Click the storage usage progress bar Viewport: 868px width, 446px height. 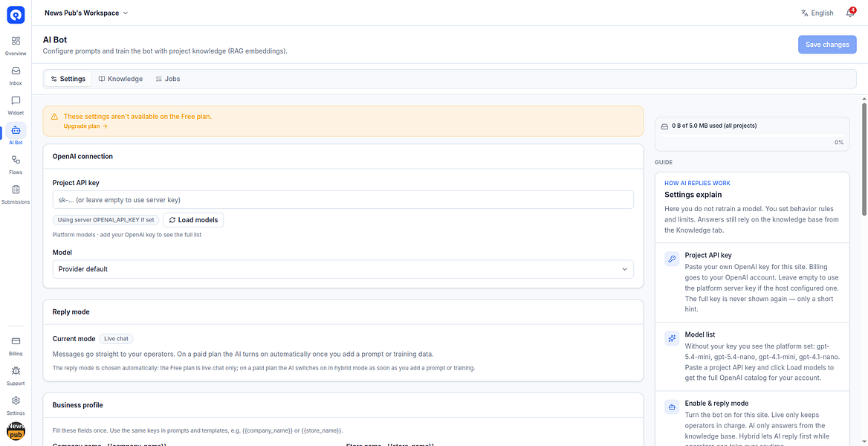(x=752, y=135)
